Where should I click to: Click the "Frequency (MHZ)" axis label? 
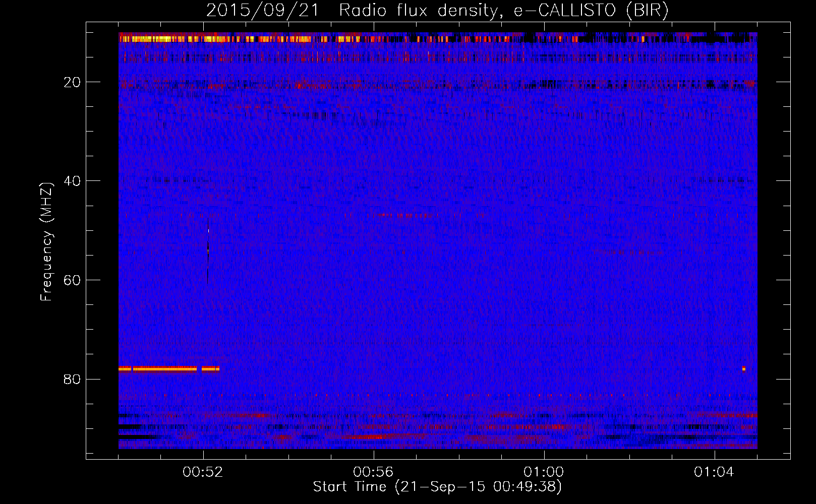(46, 242)
